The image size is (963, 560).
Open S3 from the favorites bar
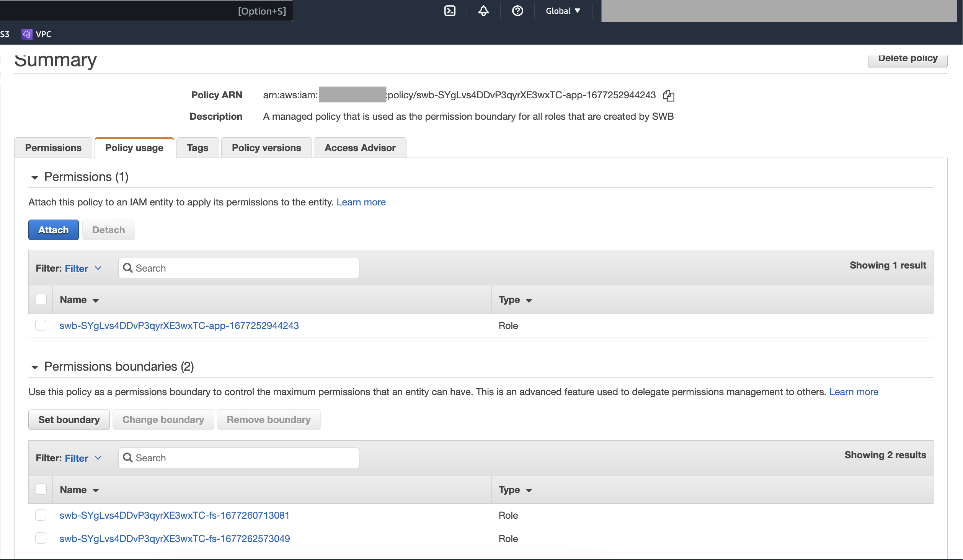click(x=5, y=34)
